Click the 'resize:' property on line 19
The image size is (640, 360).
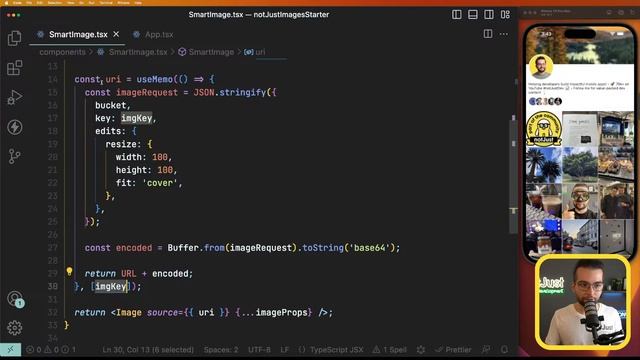(x=123, y=144)
